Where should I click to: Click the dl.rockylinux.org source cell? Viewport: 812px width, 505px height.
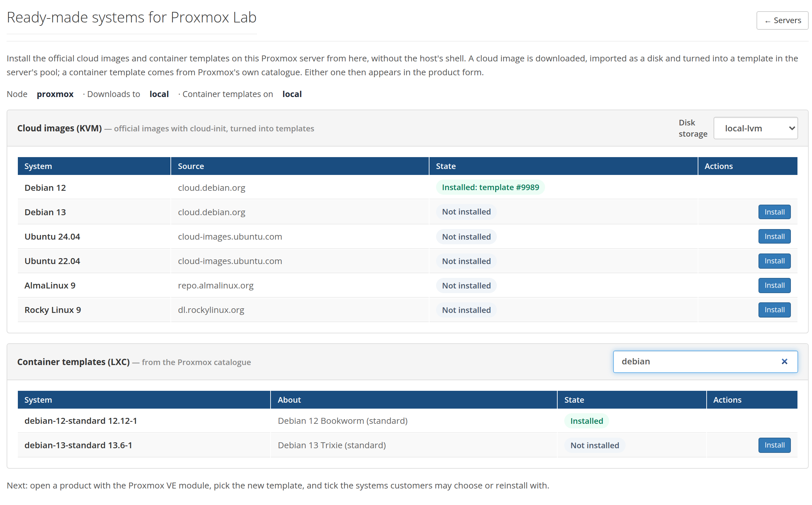coord(211,310)
